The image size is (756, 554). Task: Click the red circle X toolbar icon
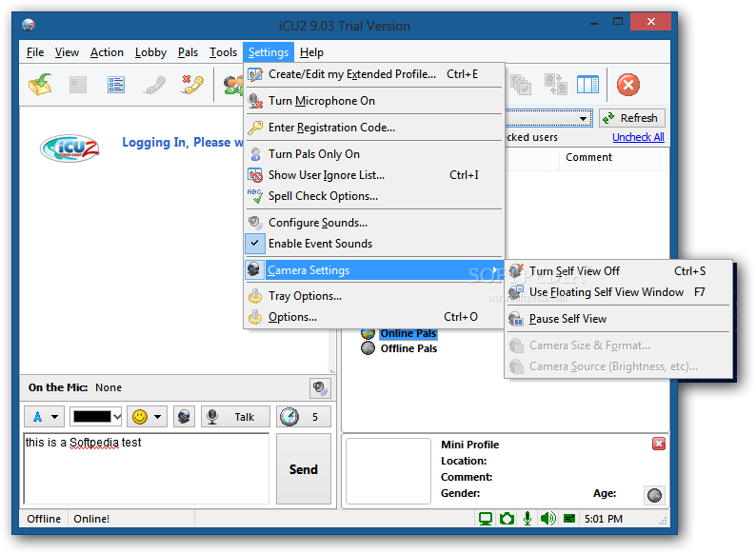pyautogui.click(x=628, y=85)
